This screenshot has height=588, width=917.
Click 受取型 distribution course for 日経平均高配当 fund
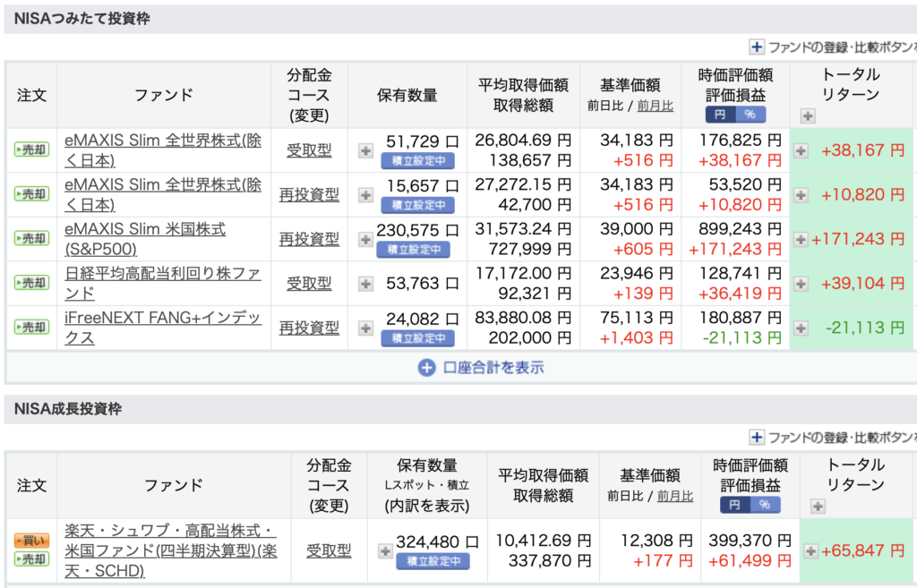click(x=309, y=283)
